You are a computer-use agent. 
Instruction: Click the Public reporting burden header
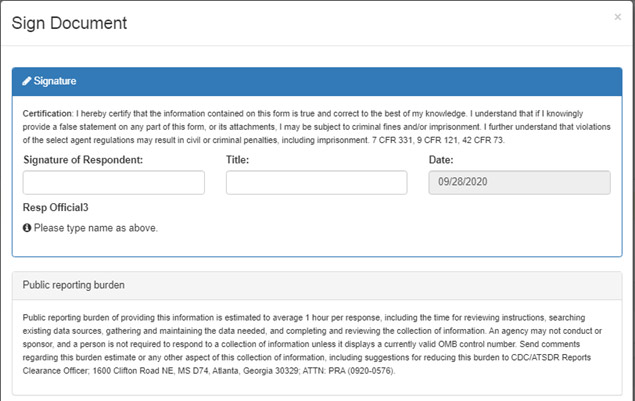[317, 286]
